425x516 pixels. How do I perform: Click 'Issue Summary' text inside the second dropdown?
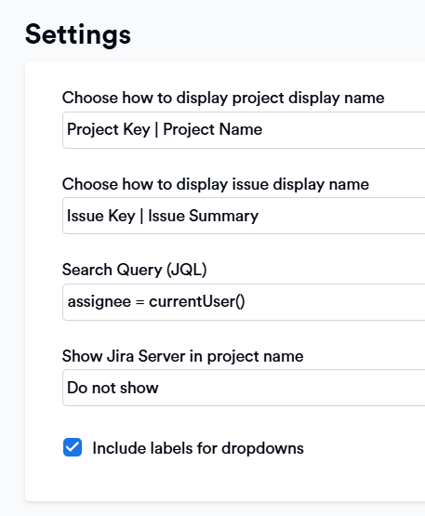click(x=203, y=216)
